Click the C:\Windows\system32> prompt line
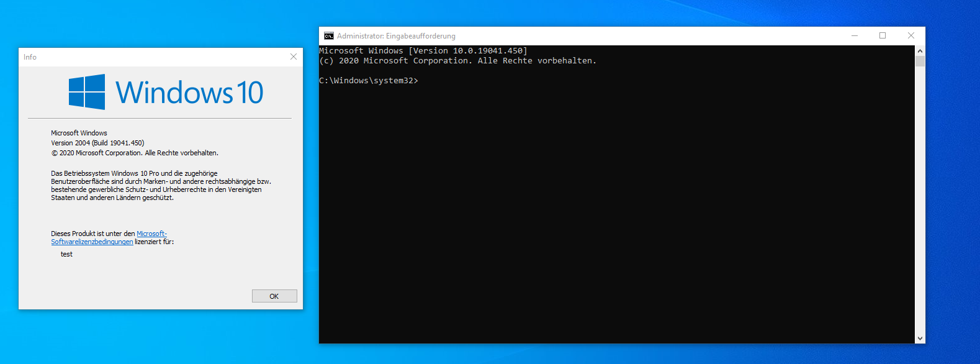This screenshot has height=364, width=980. pos(369,81)
